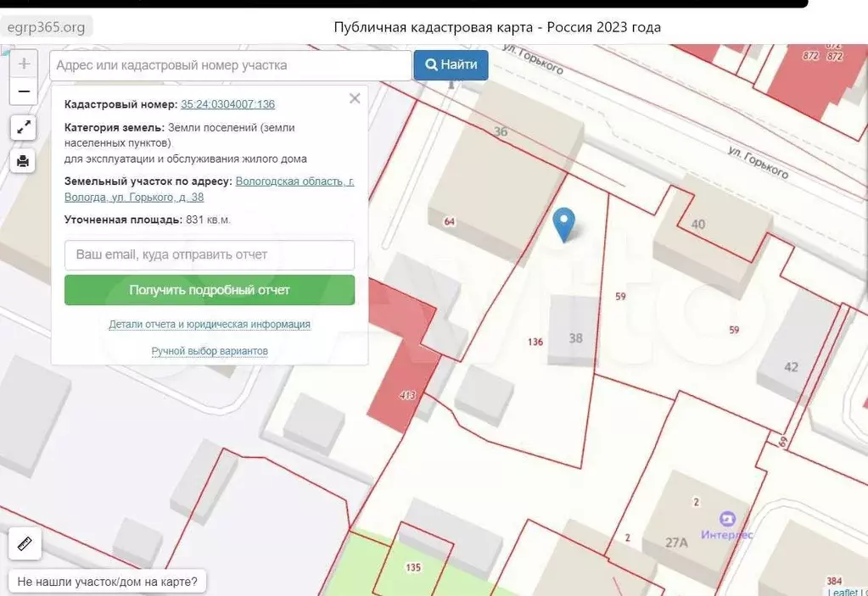Click Получить подробный отчет button
This screenshot has height=596, width=868.
pyautogui.click(x=210, y=290)
